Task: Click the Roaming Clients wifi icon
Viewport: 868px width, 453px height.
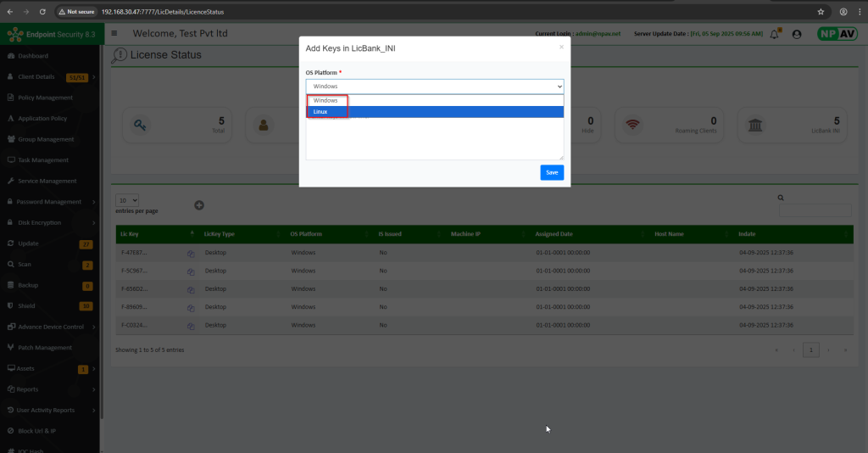Action: coord(632,126)
